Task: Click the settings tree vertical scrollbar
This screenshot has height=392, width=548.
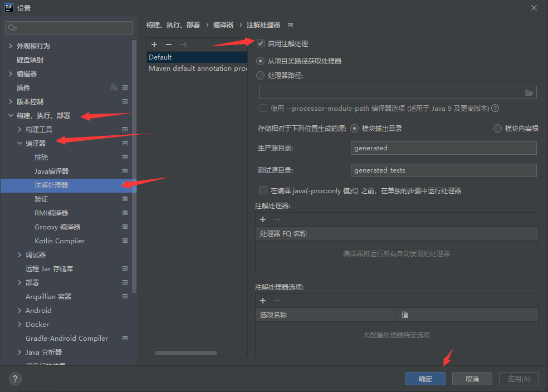Action: pyautogui.click(x=134, y=166)
